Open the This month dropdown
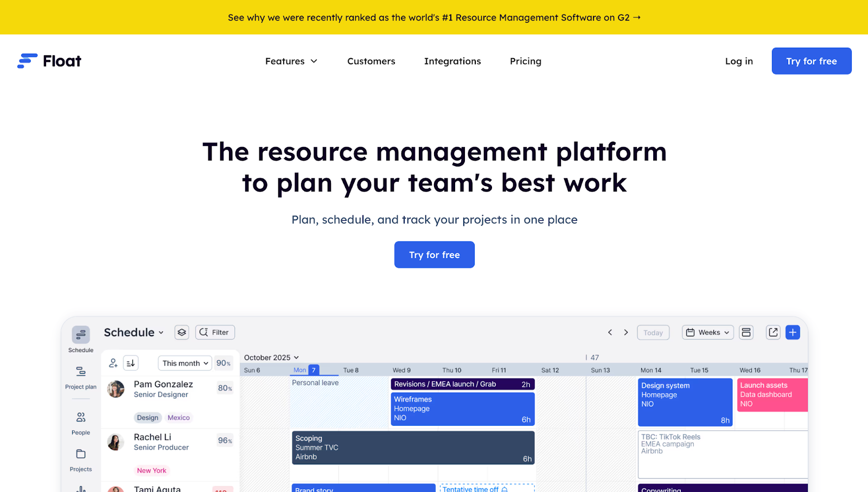 185,363
